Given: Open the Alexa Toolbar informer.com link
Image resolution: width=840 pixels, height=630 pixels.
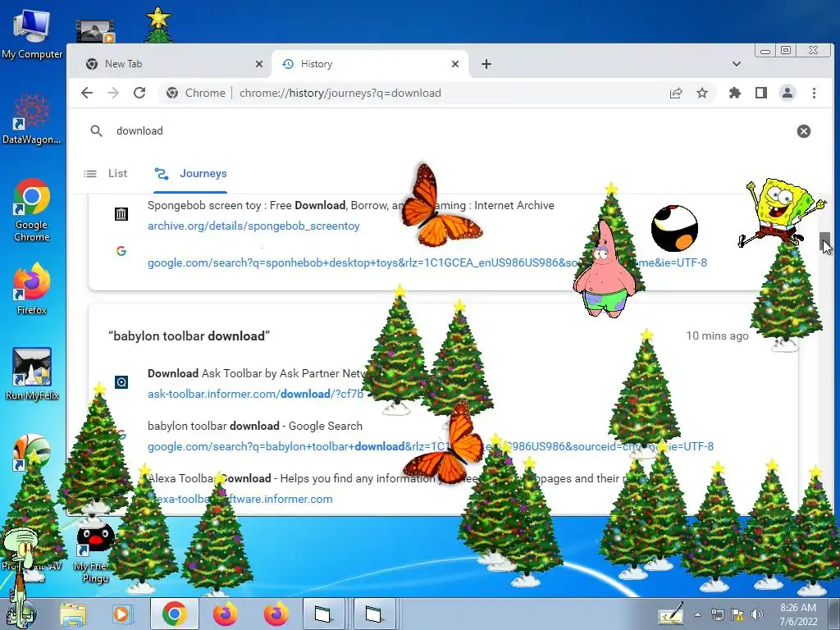Looking at the screenshot, I should (240, 500).
